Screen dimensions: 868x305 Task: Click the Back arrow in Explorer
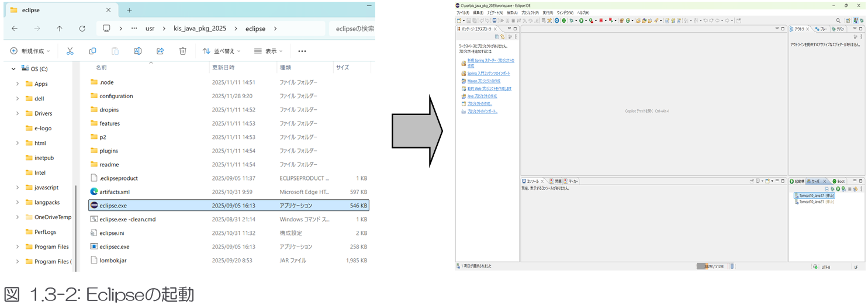15,29
